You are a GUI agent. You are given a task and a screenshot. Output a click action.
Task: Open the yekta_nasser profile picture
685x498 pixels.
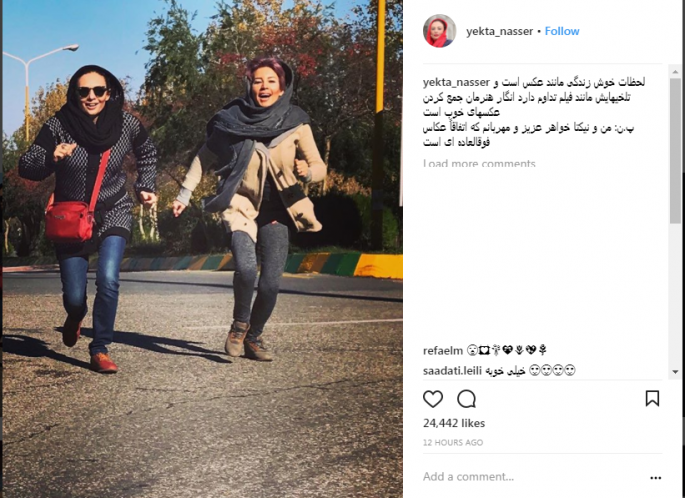[439, 31]
